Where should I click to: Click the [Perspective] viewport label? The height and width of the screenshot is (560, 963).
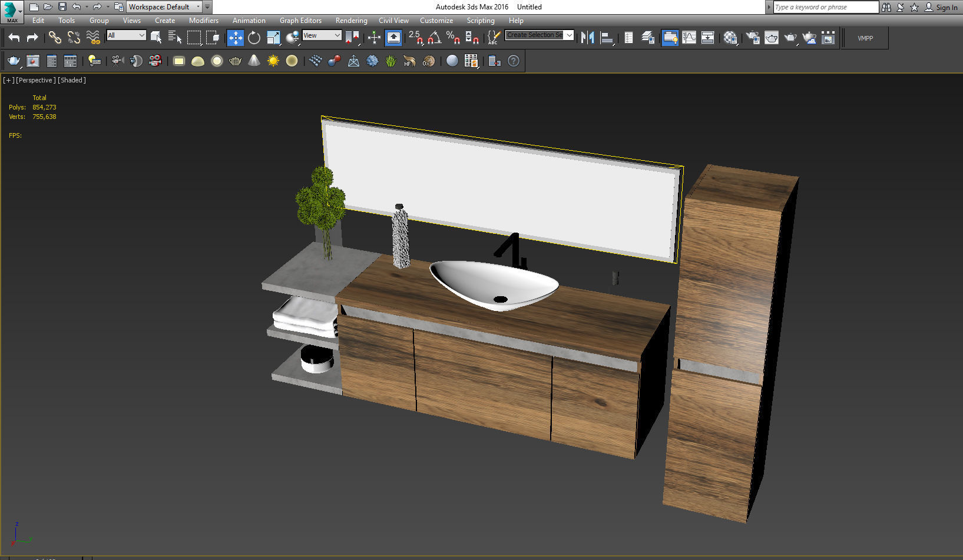pos(36,80)
